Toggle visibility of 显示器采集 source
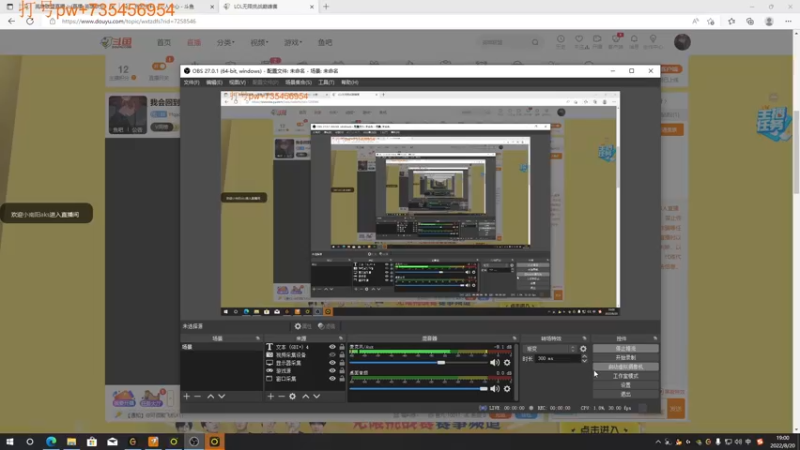This screenshot has height=450, width=800. [332, 363]
